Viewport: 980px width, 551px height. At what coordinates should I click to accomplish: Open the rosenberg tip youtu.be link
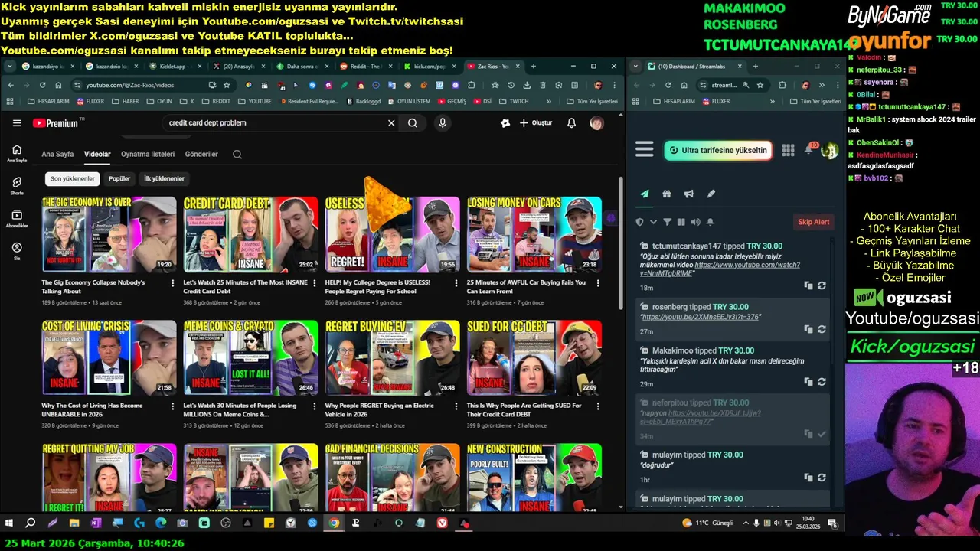[700, 317]
